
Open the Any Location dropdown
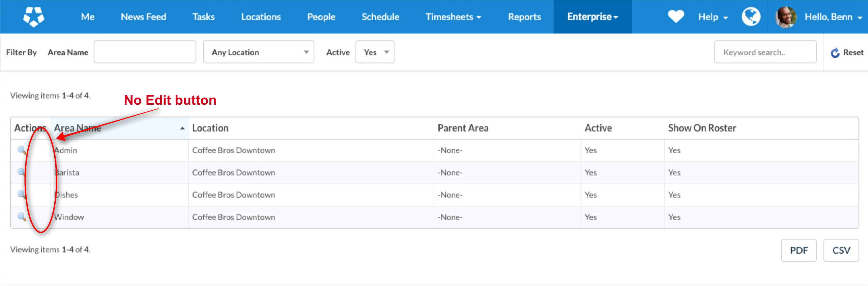258,52
